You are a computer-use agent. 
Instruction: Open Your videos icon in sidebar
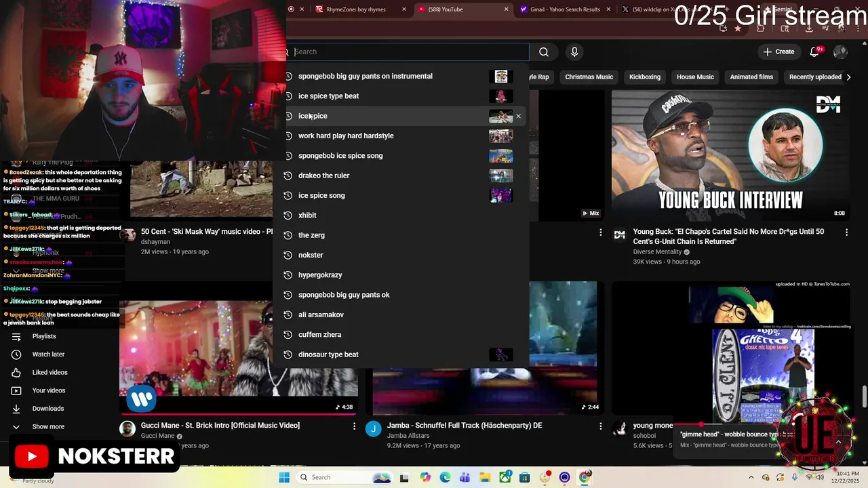pos(16,390)
